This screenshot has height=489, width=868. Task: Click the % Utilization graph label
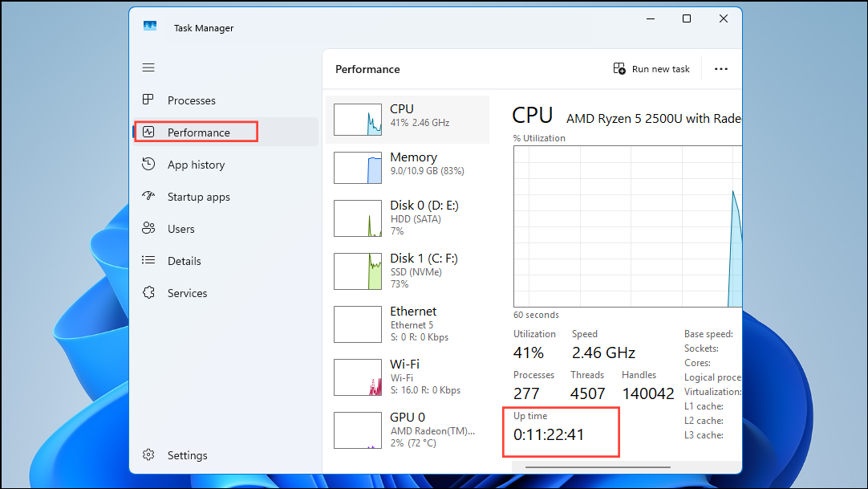click(x=539, y=138)
